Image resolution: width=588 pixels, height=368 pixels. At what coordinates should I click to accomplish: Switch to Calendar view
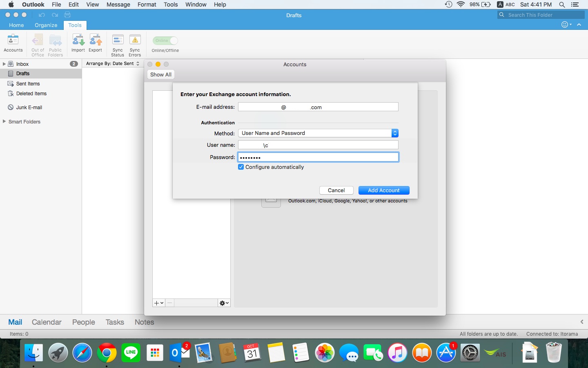47,322
